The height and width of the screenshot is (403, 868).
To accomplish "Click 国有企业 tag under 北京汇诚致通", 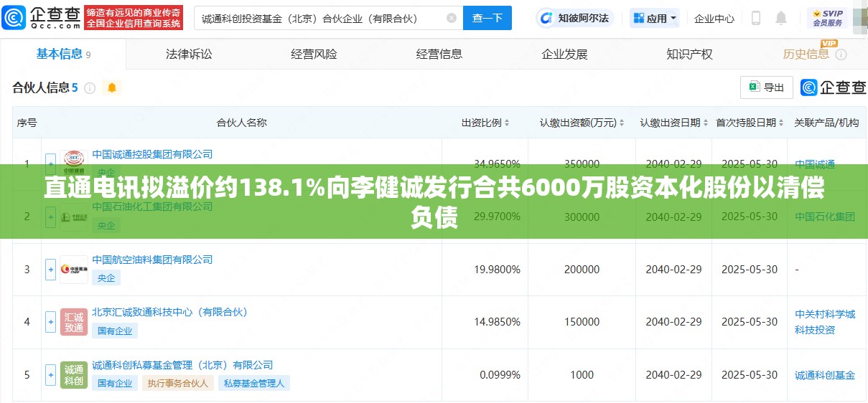I will [115, 331].
